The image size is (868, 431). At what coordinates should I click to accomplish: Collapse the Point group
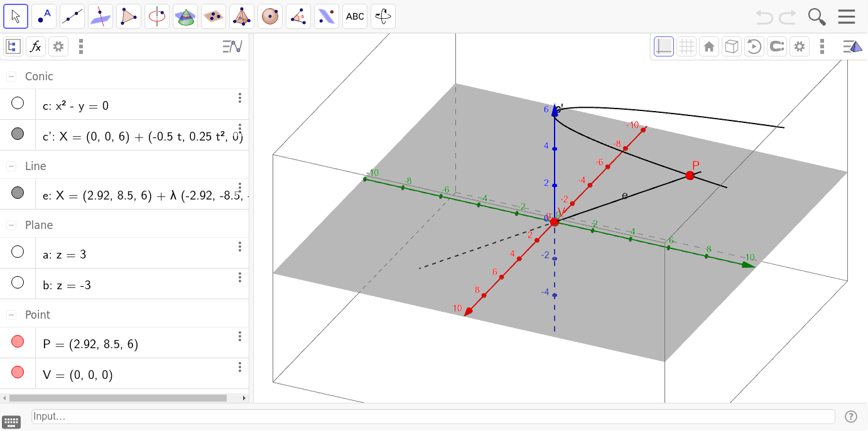pyautogui.click(x=11, y=315)
